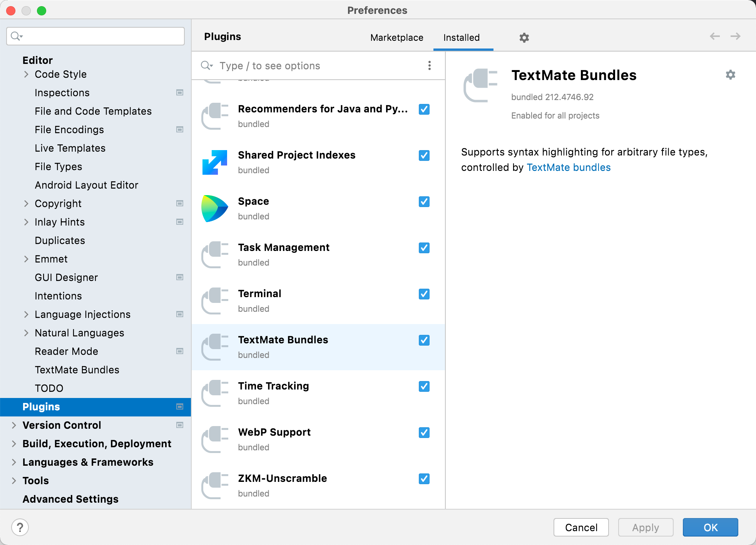Uncheck the TextMate Bundles plugin
Viewport: 756px width, 545px height.
pos(424,340)
